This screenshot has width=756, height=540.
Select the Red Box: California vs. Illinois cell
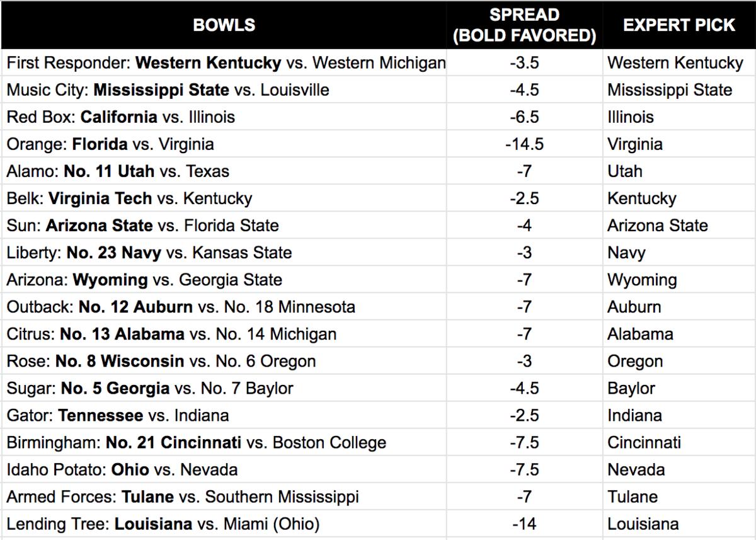click(121, 117)
